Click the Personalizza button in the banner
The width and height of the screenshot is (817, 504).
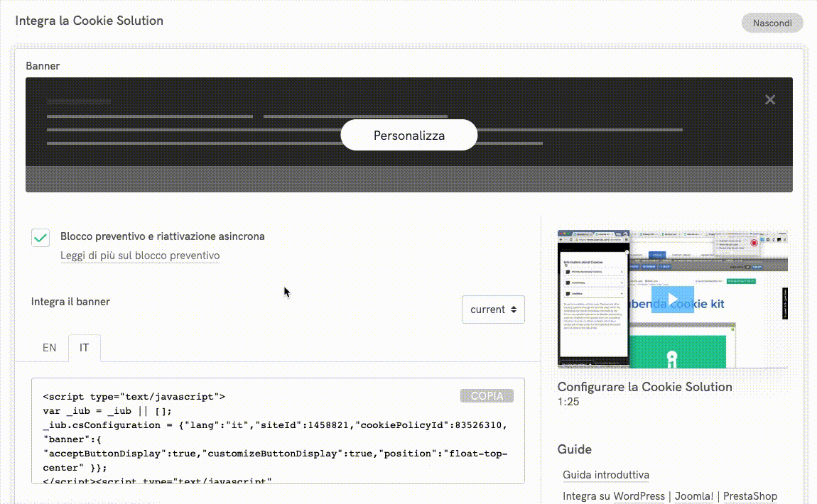pyautogui.click(x=408, y=135)
